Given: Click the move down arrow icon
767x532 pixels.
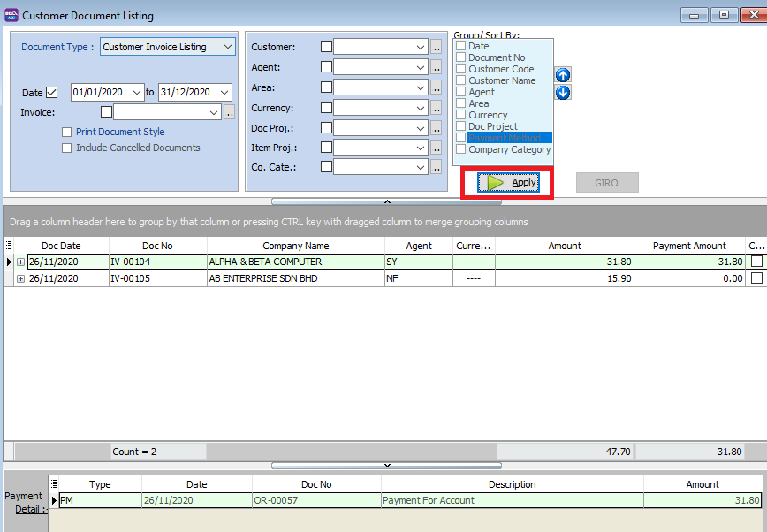Looking at the screenshot, I should click(x=562, y=92).
